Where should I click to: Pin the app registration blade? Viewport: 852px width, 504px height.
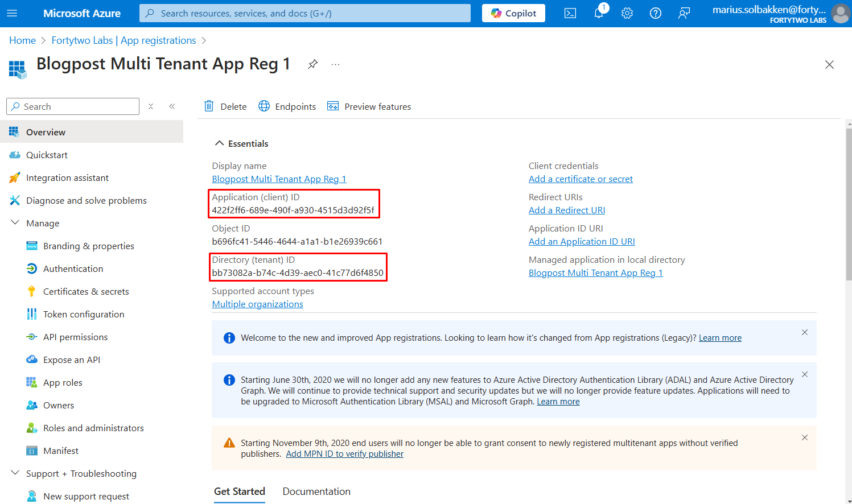point(312,64)
